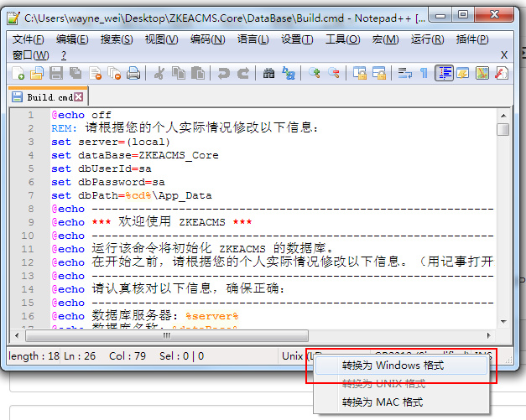Click the Copy toolbar icon

[179, 73]
